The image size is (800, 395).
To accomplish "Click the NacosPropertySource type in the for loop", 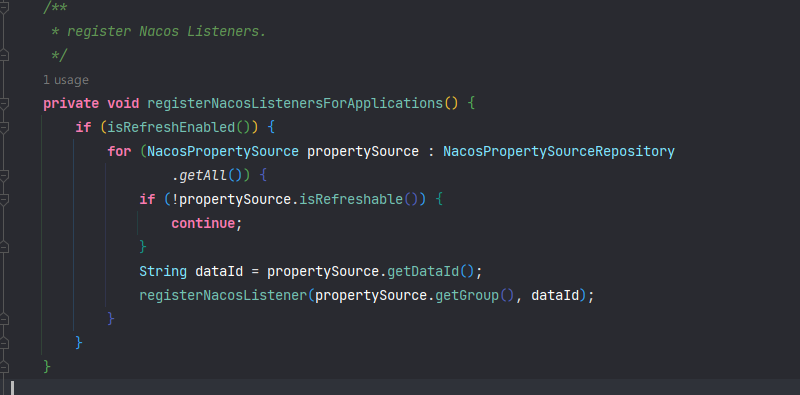I will [x=223, y=151].
